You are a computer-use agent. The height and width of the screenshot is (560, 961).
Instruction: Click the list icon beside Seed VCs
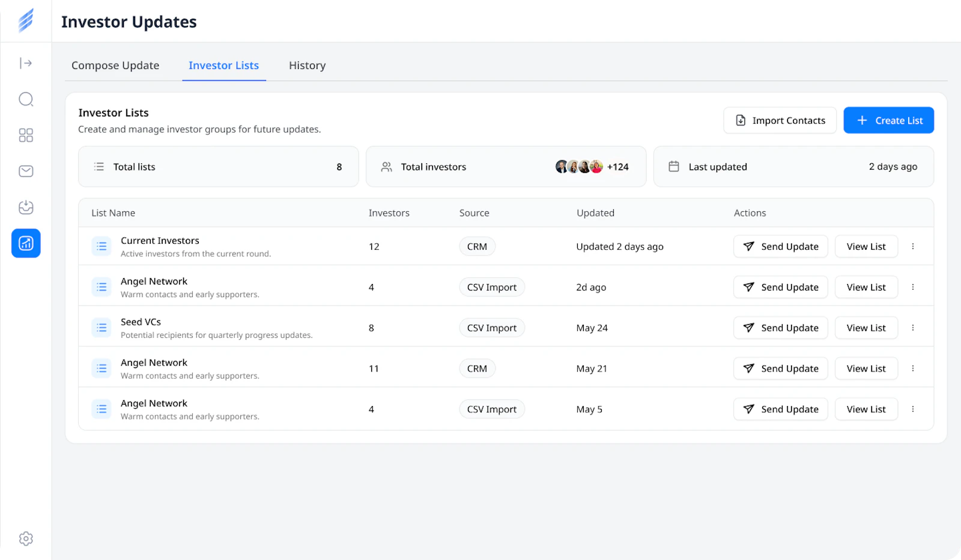click(x=102, y=328)
